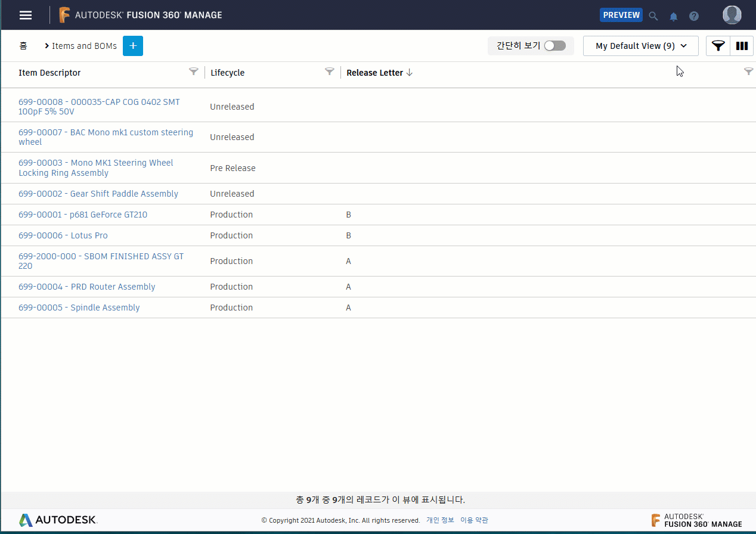
Task: Click the Release Letter sort arrow
Action: 410,73
